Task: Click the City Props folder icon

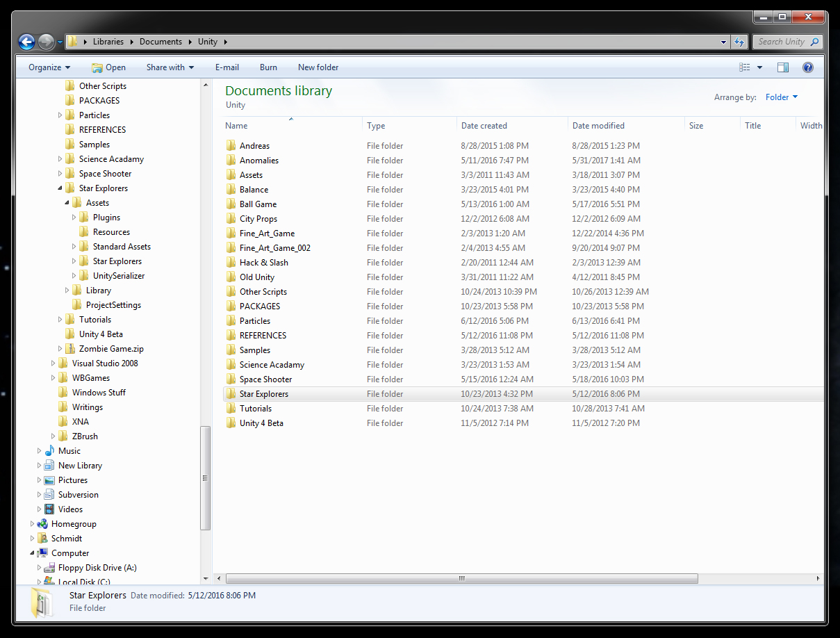Action: [231, 219]
